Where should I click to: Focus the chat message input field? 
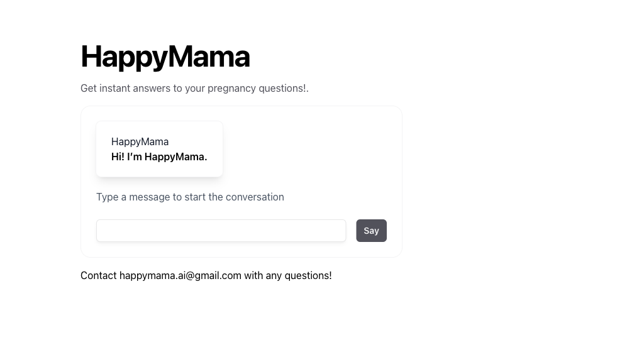tap(221, 231)
